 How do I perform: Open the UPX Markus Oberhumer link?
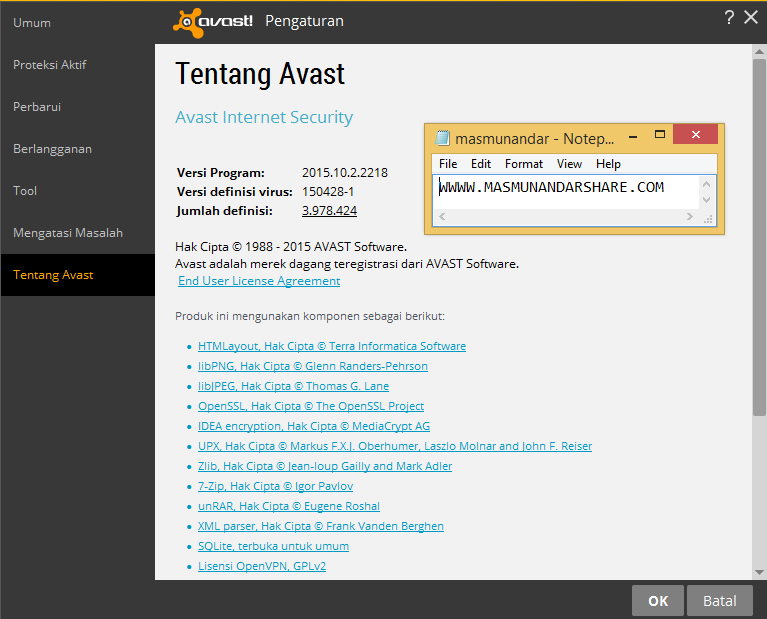tap(395, 447)
